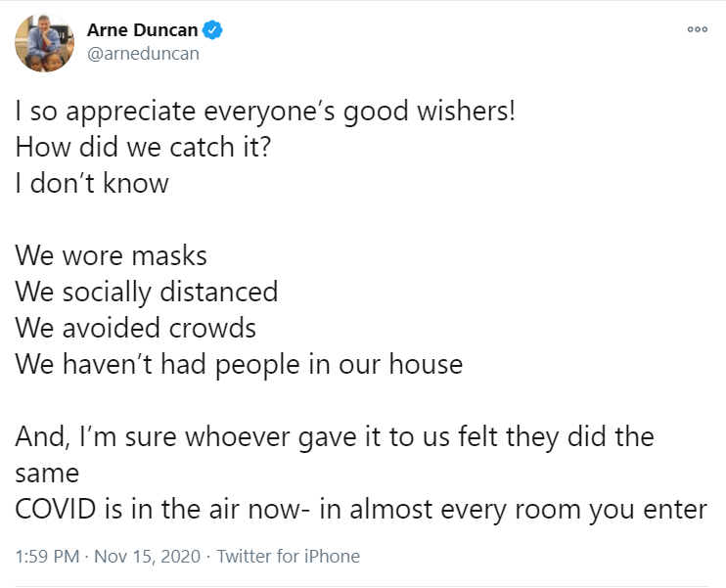Click the line "I so appreciate everyone's good wishers!"
726x588 pixels.
point(264,111)
